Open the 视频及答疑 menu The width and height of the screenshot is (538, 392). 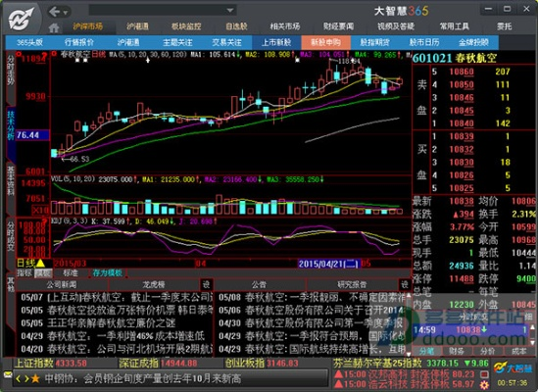point(396,26)
